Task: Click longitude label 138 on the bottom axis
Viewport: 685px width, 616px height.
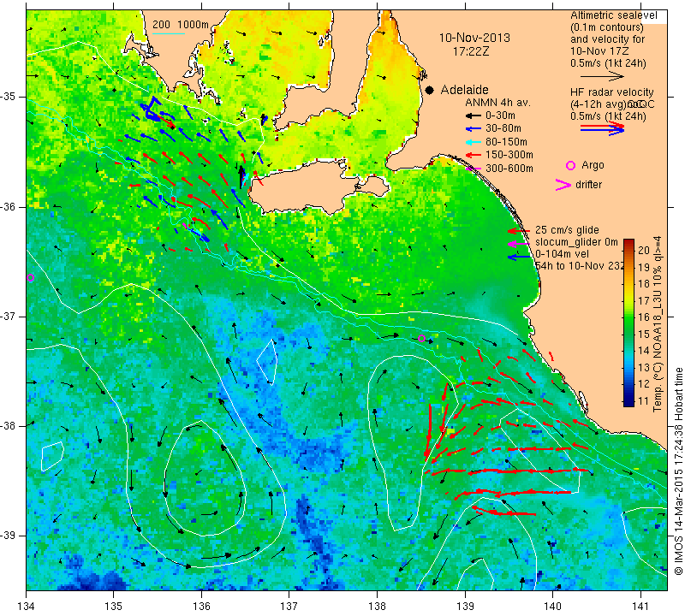Action: [x=377, y=607]
